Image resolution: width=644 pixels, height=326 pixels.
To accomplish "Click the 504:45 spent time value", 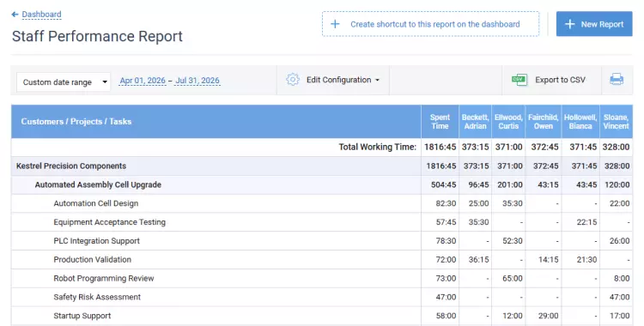I will (x=443, y=184).
